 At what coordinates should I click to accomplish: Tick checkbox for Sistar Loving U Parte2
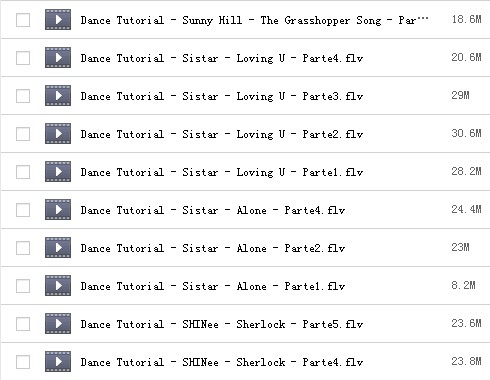click(x=23, y=134)
